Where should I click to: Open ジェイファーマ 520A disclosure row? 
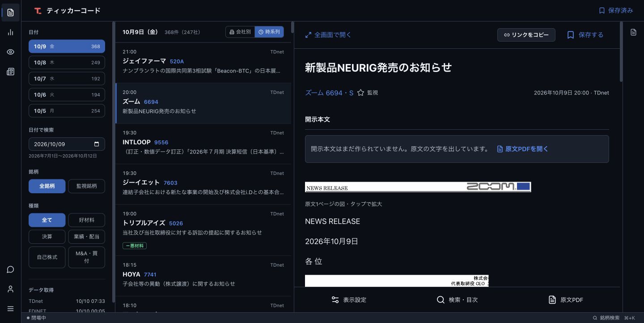click(x=203, y=63)
